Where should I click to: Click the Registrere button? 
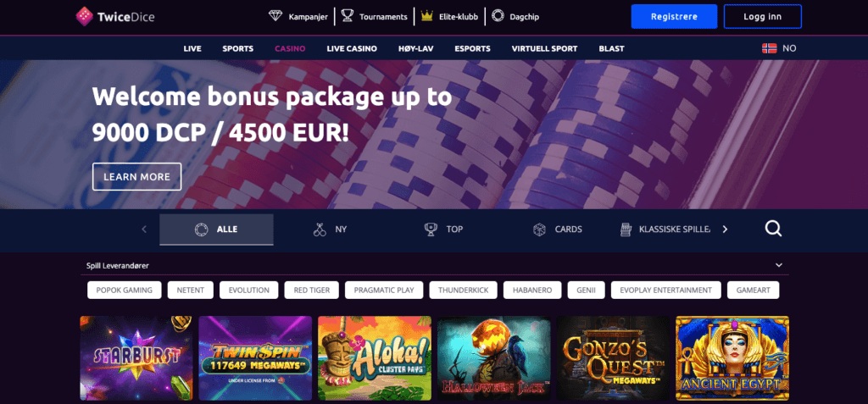click(674, 17)
